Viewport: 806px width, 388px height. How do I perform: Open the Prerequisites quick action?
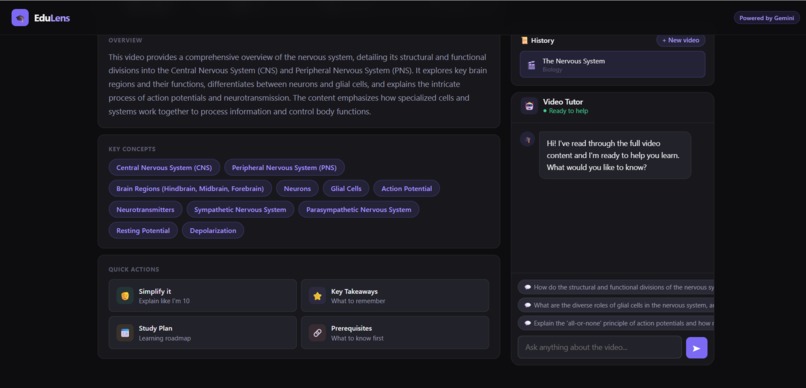click(x=395, y=332)
